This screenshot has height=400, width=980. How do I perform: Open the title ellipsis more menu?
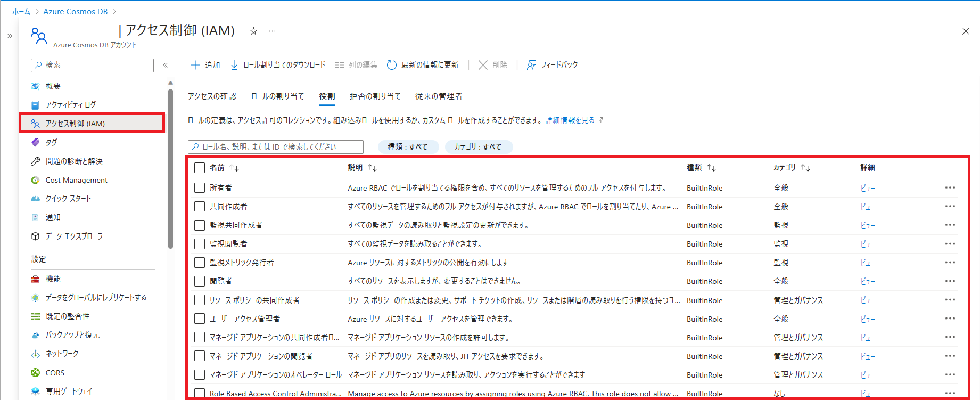point(272,31)
